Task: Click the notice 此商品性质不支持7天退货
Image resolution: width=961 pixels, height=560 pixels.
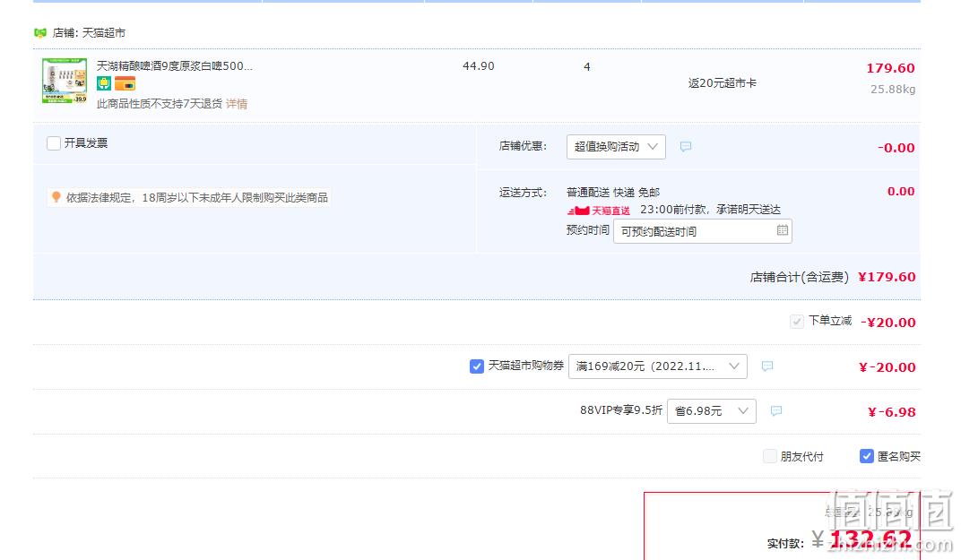Action: click(160, 104)
